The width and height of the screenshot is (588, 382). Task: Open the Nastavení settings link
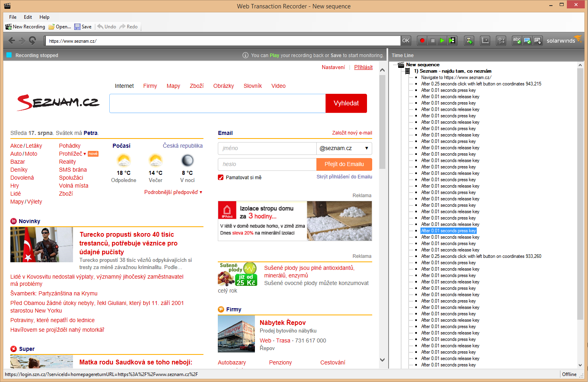[x=333, y=67]
